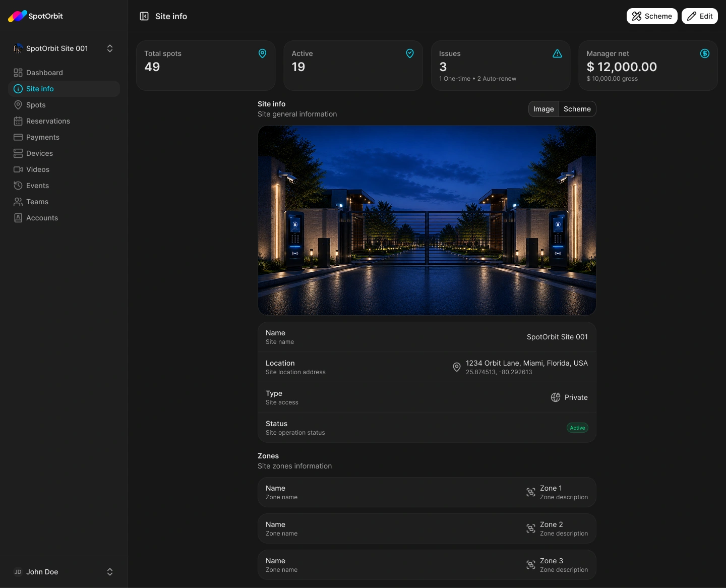The image size is (726, 588).
Task: Click the coordinates '25.874513, -80.292613'
Action: coord(499,372)
